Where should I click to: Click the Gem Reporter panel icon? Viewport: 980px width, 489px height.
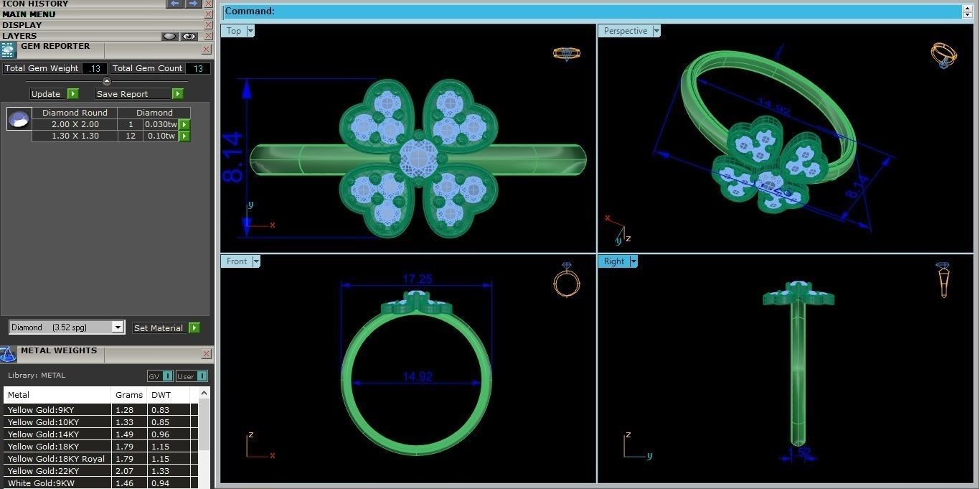point(8,50)
